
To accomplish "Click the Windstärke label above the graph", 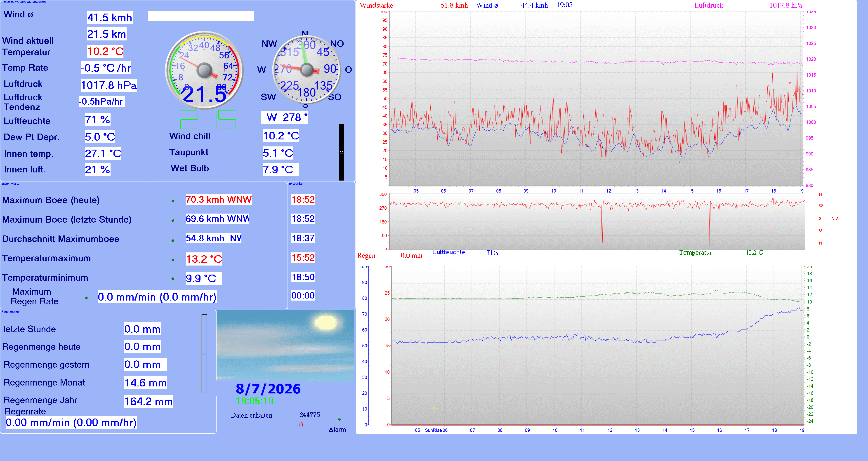I will click(x=376, y=5).
